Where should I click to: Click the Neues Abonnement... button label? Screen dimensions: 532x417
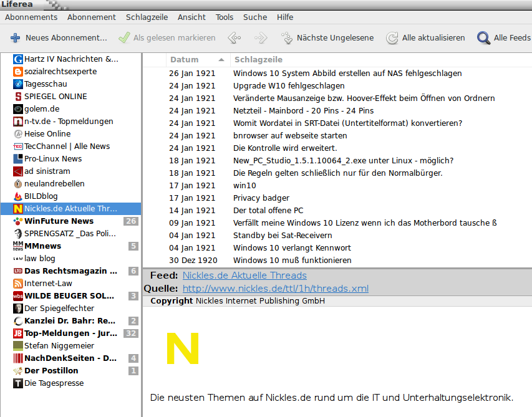pos(66,37)
